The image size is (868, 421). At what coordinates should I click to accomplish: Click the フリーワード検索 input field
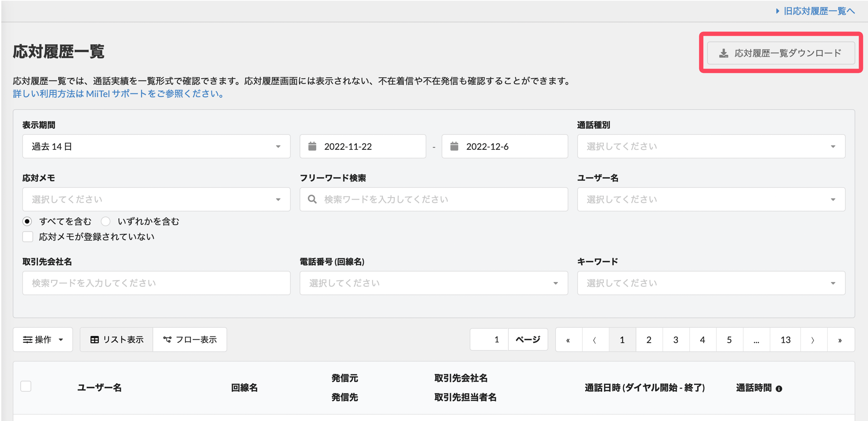pos(434,200)
